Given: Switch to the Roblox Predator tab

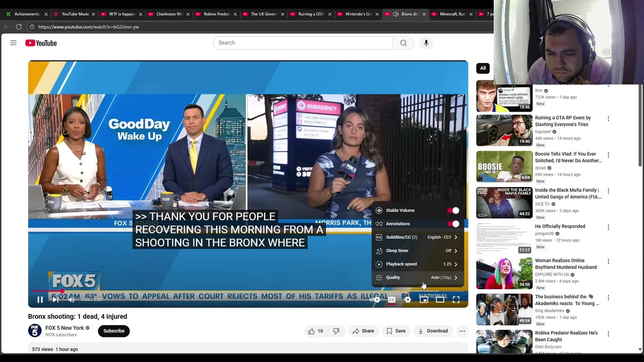Looking at the screenshot, I should [x=216, y=14].
